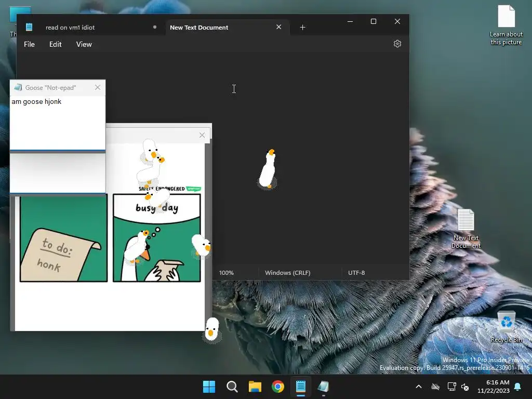Click the Notepad taskbar icon
Viewport: 532px width, 399px height.
[301, 387]
